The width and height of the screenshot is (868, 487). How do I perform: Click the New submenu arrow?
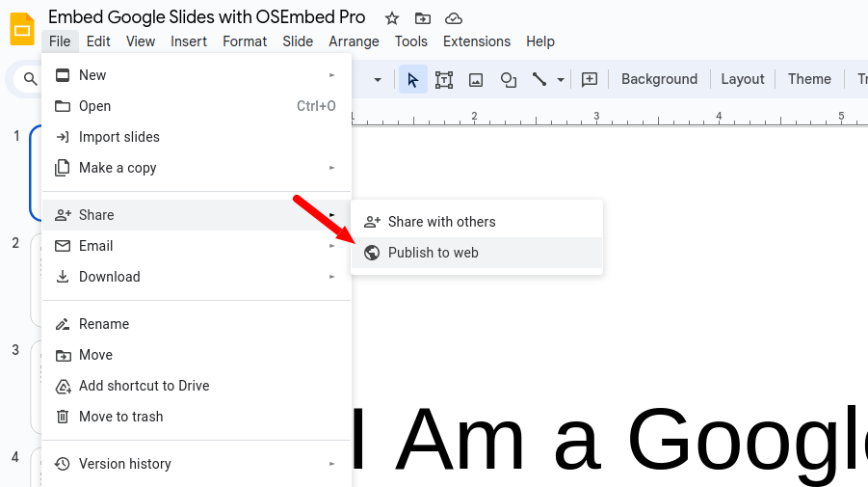coord(331,75)
